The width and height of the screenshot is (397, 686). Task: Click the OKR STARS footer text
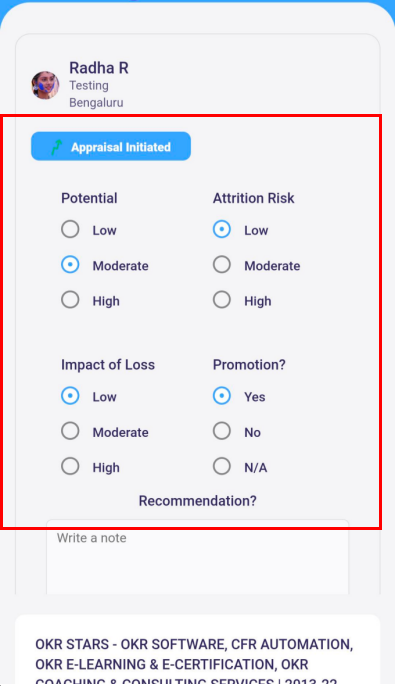194,663
